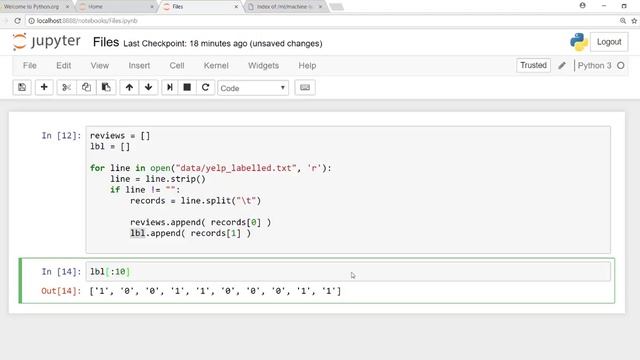Move selected cell up arrow
The height and width of the screenshot is (360, 640).
coord(129,87)
